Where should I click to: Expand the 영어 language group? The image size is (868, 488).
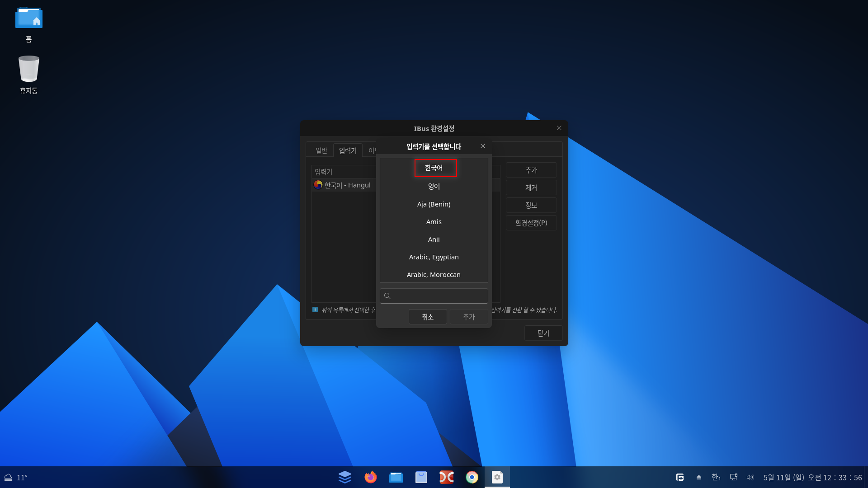(x=434, y=186)
